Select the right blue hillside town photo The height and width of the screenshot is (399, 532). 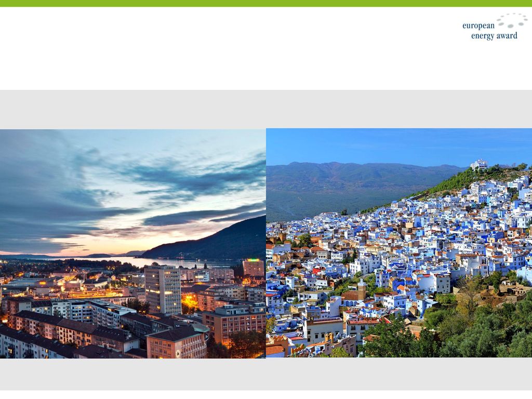(x=399, y=243)
